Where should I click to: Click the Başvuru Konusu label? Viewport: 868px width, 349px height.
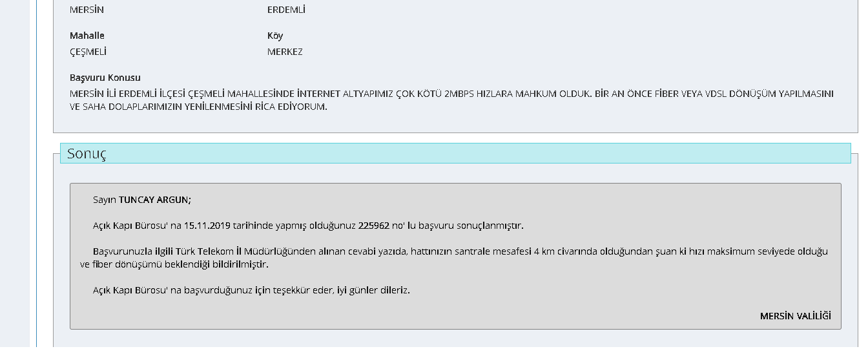pyautogui.click(x=105, y=78)
